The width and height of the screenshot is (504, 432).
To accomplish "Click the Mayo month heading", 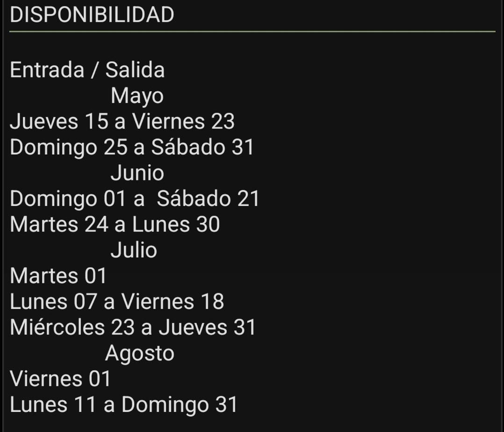I will click(x=137, y=96).
